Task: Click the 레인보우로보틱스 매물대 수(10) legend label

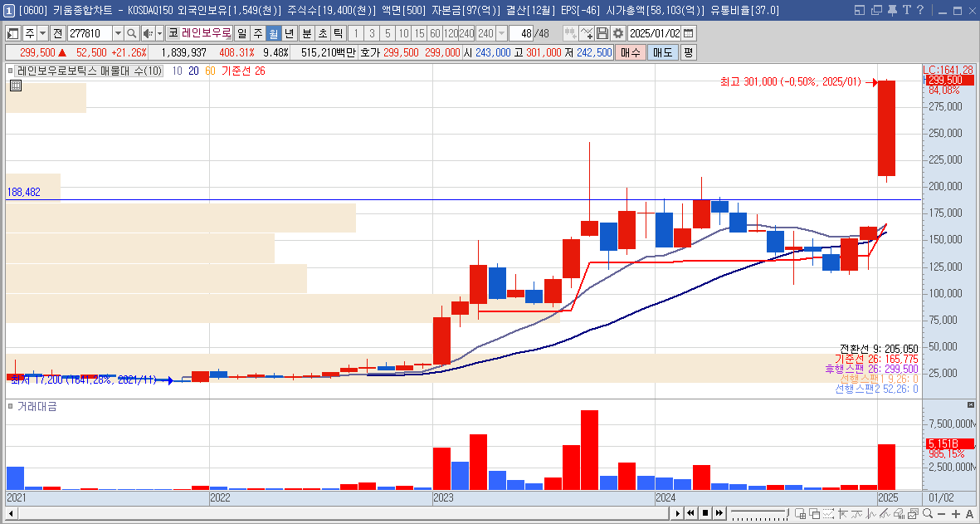Action: pos(90,71)
